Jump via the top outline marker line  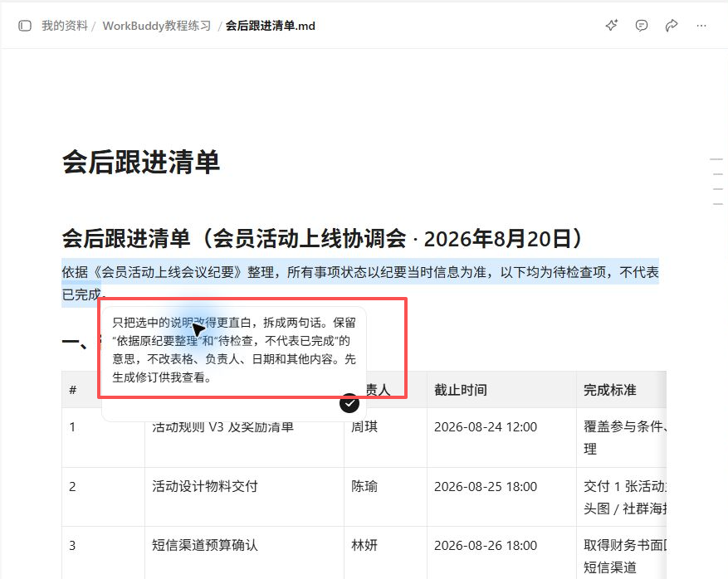coord(716,159)
